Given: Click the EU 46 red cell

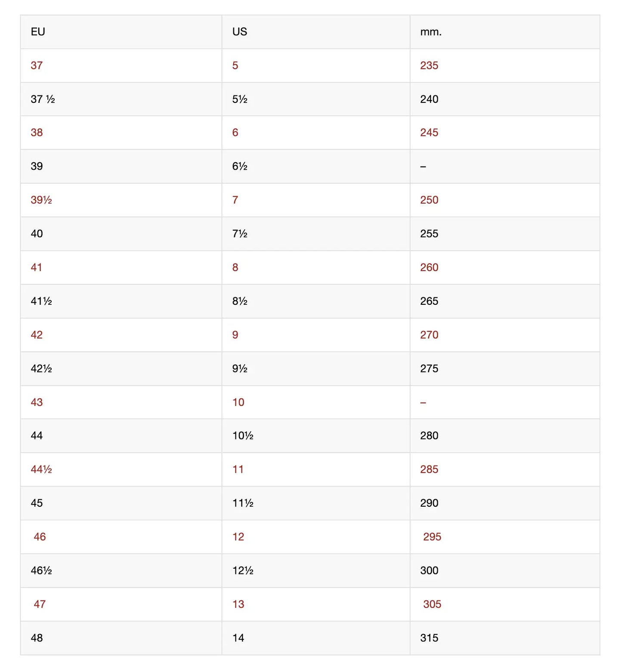Looking at the screenshot, I should (40, 537).
